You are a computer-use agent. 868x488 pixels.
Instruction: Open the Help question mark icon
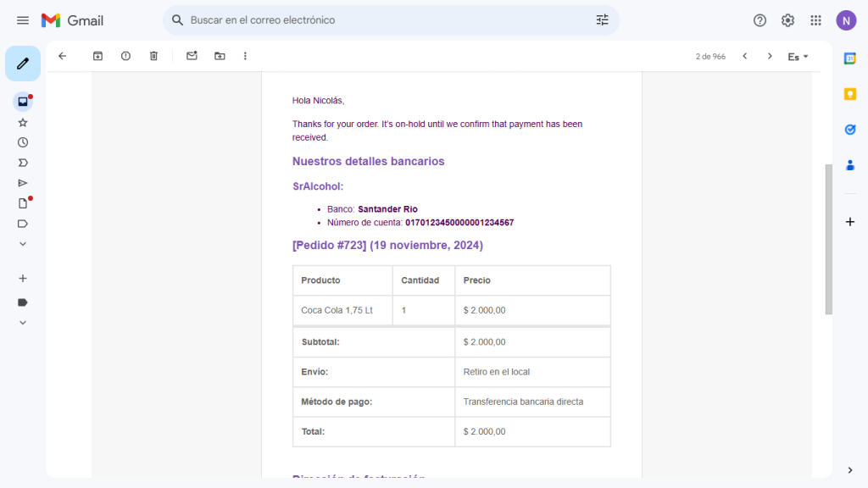[x=759, y=20]
